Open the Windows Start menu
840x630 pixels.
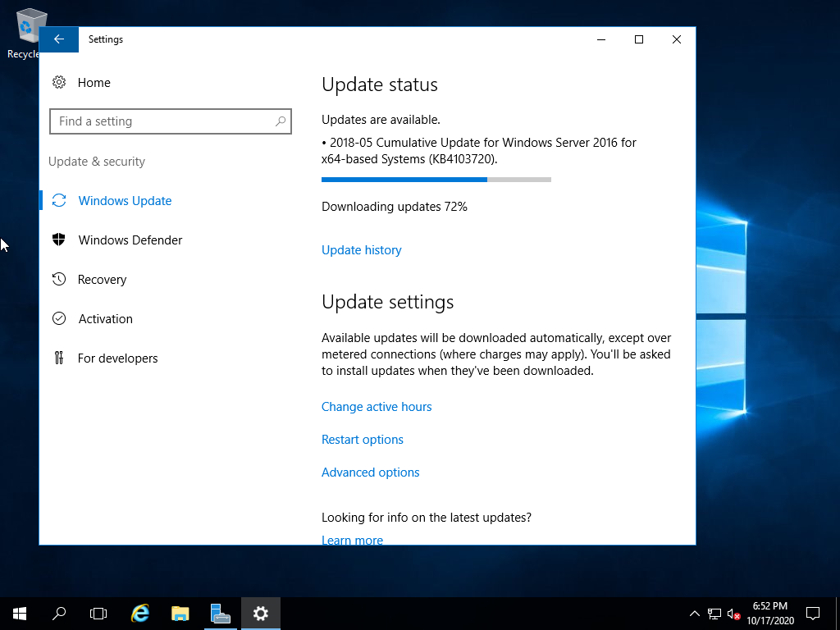click(20, 614)
